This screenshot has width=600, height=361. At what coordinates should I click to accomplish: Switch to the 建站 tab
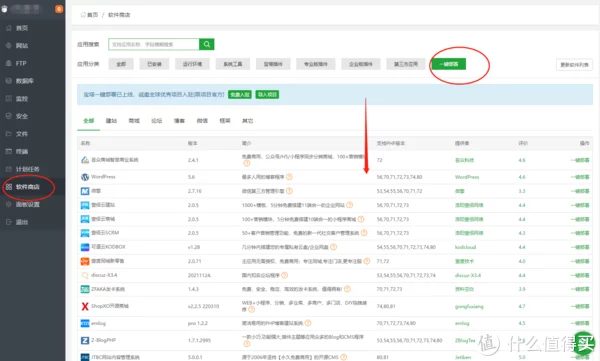click(x=111, y=121)
